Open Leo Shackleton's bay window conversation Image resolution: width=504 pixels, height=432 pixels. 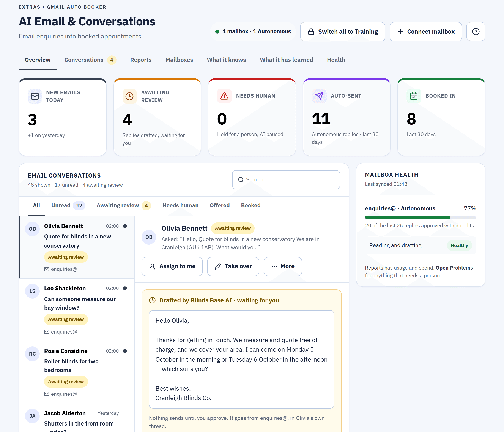(77, 310)
